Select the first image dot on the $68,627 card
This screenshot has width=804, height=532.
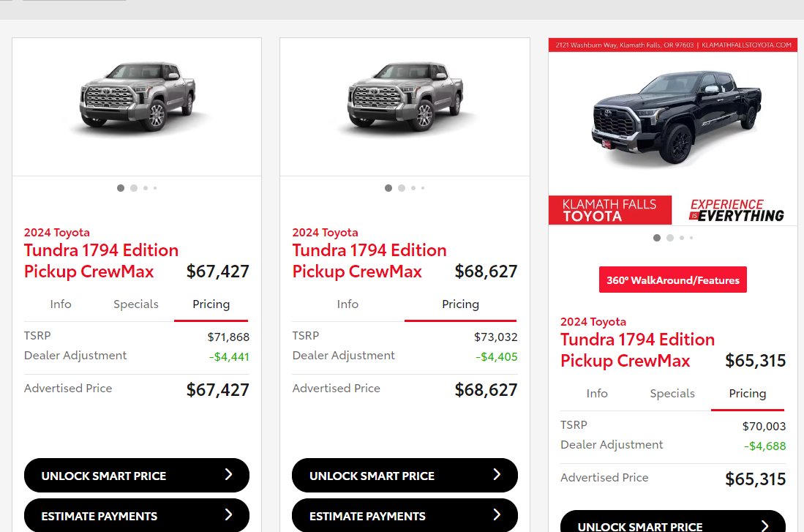click(388, 188)
